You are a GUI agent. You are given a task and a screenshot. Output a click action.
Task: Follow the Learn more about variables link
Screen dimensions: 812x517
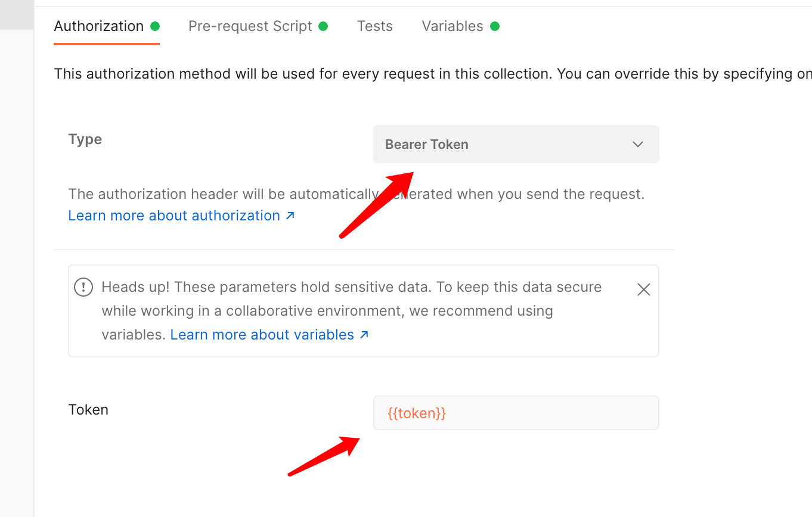point(262,335)
